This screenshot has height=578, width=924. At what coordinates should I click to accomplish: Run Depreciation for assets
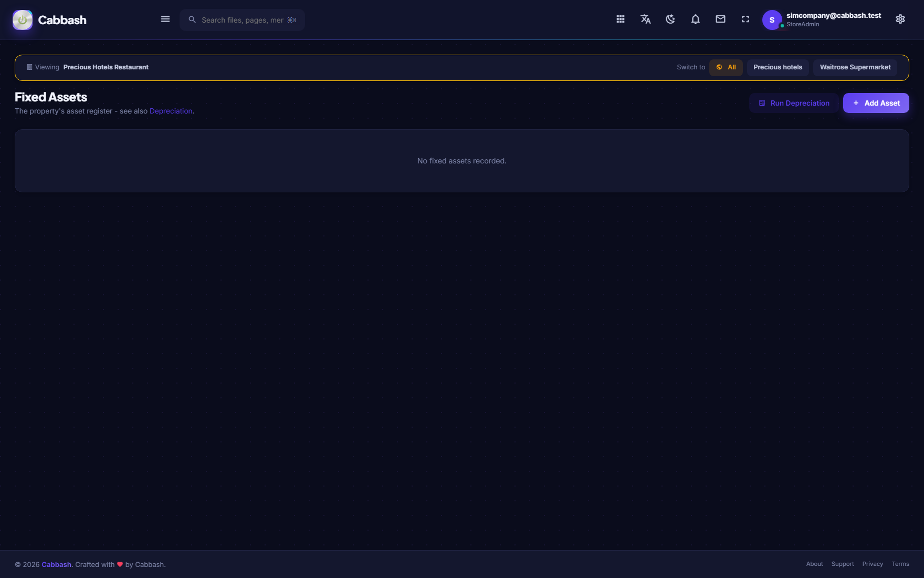[794, 103]
